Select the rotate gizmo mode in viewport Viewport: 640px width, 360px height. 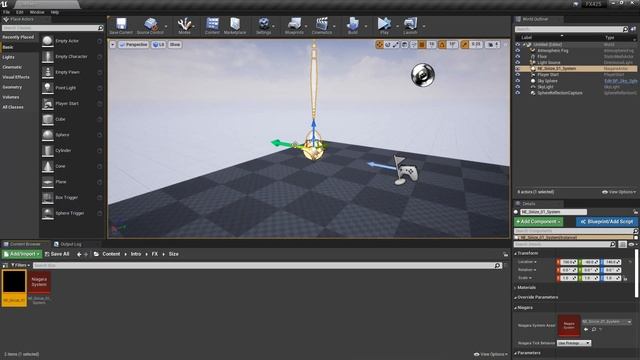coord(388,44)
